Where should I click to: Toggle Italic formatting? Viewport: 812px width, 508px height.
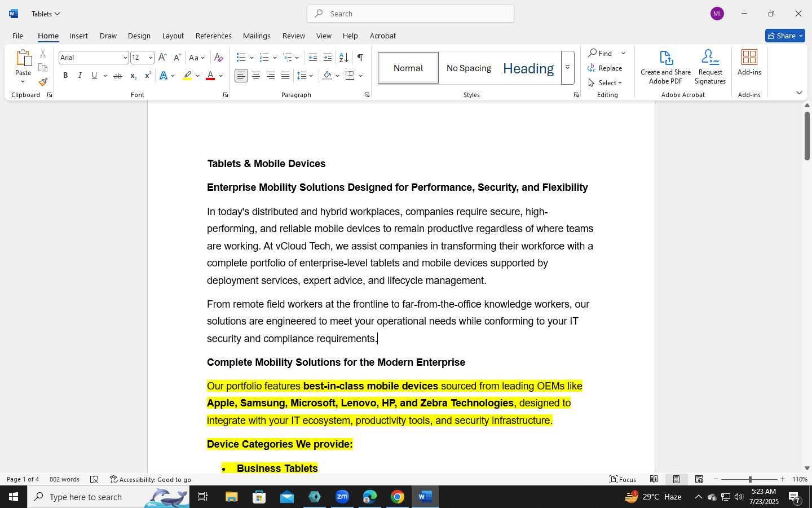(80, 76)
